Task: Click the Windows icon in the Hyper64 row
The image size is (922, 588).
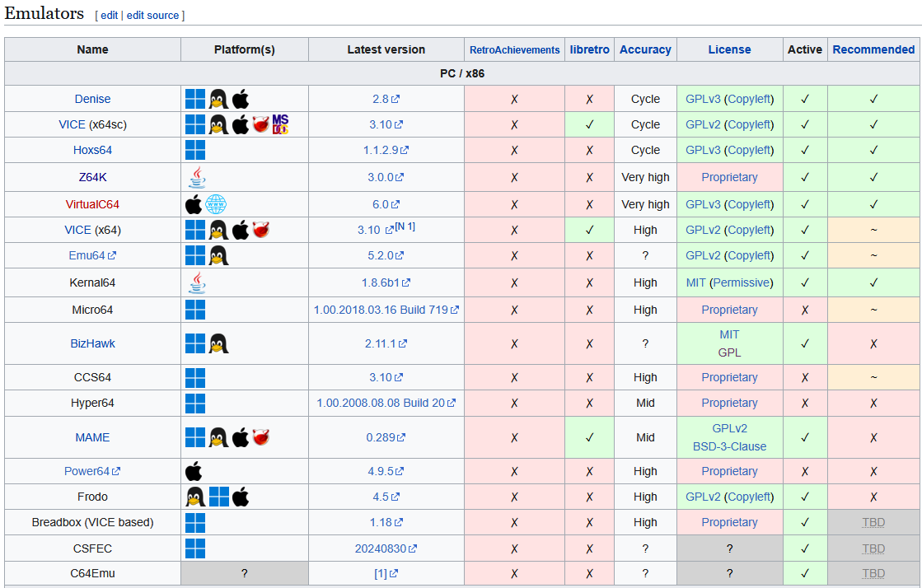Action: [195, 403]
